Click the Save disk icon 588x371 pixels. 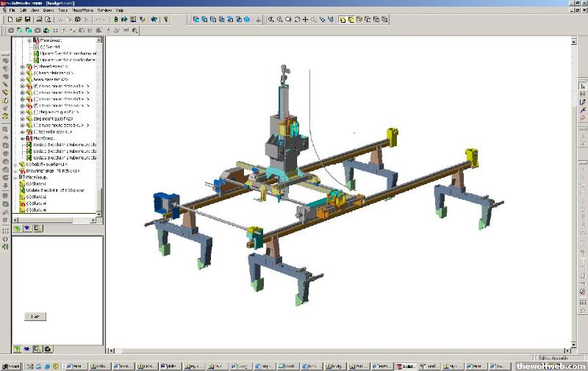tap(28, 20)
